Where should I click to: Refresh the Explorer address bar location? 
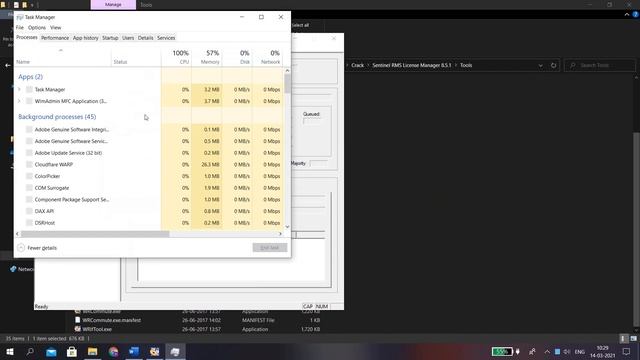tap(553, 65)
